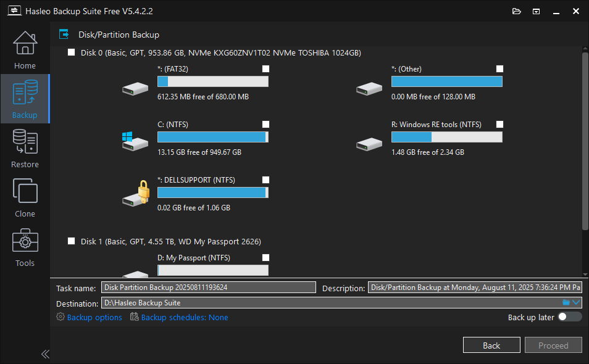
Task: Click the open folder icon in the title bar
Action: [x=517, y=11]
